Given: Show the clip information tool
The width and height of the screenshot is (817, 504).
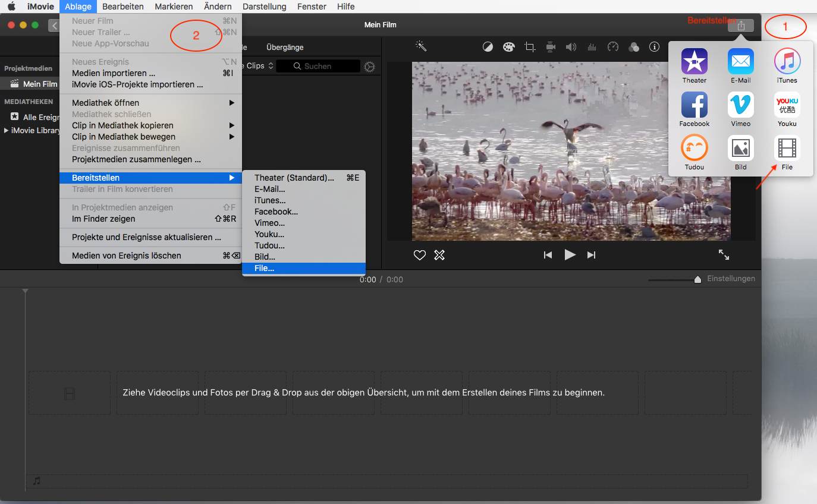Looking at the screenshot, I should (655, 47).
